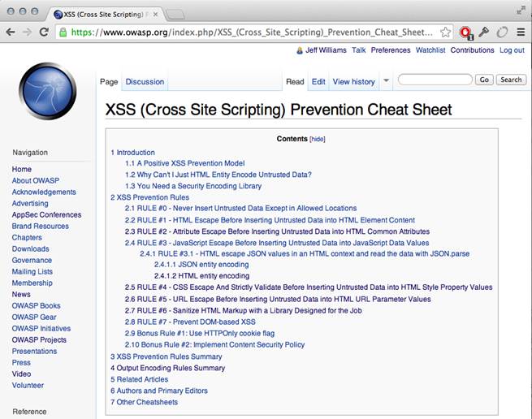Enter fullscreen using the top-right arrows icon
The width and height of the screenshot is (532, 419).
520,10
